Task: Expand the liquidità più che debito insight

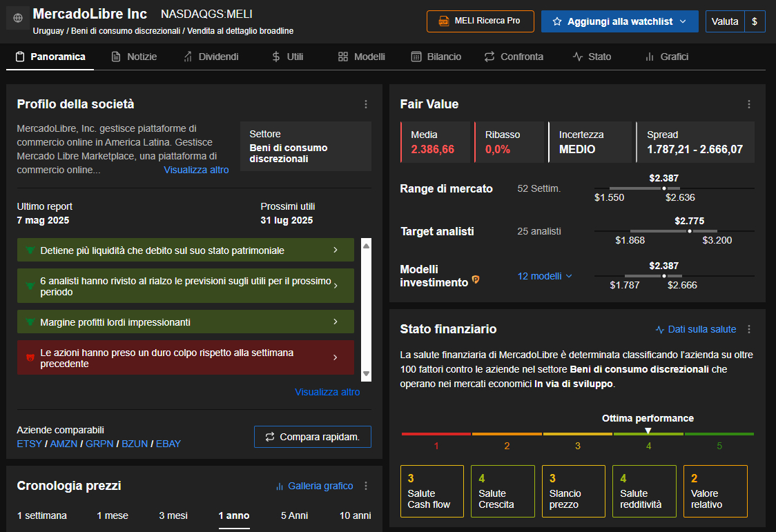Action: click(186, 250)
